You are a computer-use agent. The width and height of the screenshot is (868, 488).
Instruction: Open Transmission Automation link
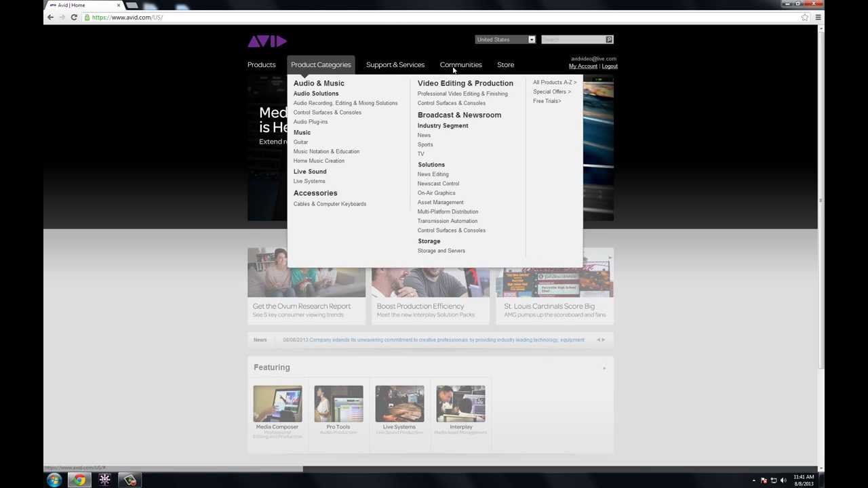(448, 221)
